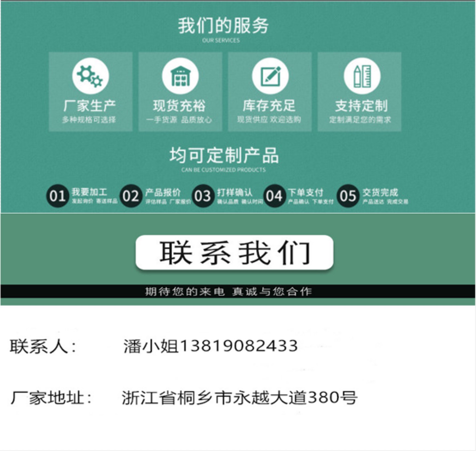Select the 01 step circle
The width and height of the screenshot is (476, 451).
tap(57, 196)
